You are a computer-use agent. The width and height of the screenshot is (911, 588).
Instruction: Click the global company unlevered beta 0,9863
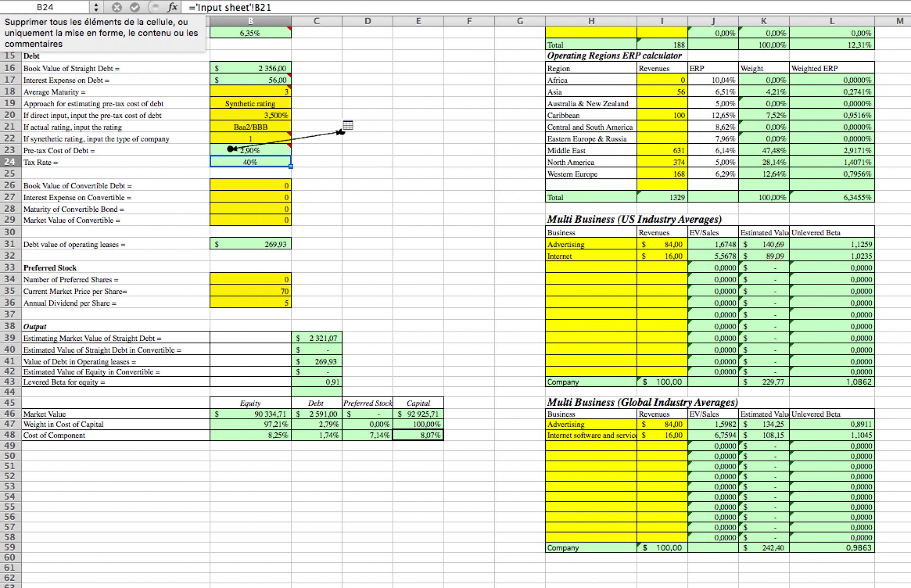coord(832,547)
